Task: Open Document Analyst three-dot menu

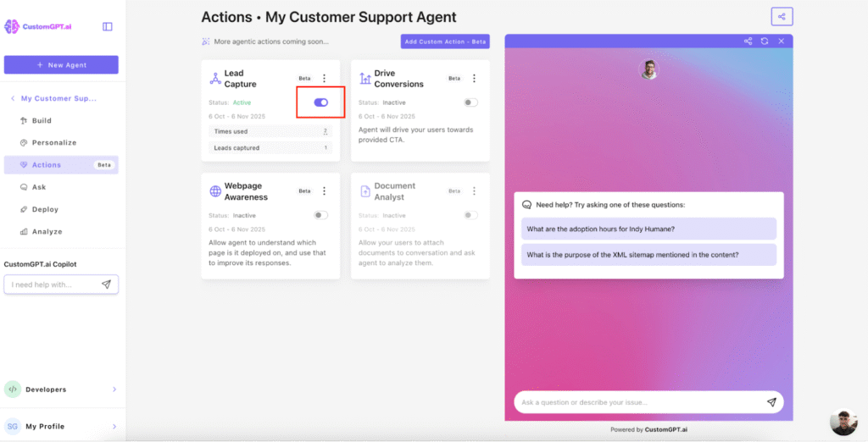Action: [x=474, y=191]
